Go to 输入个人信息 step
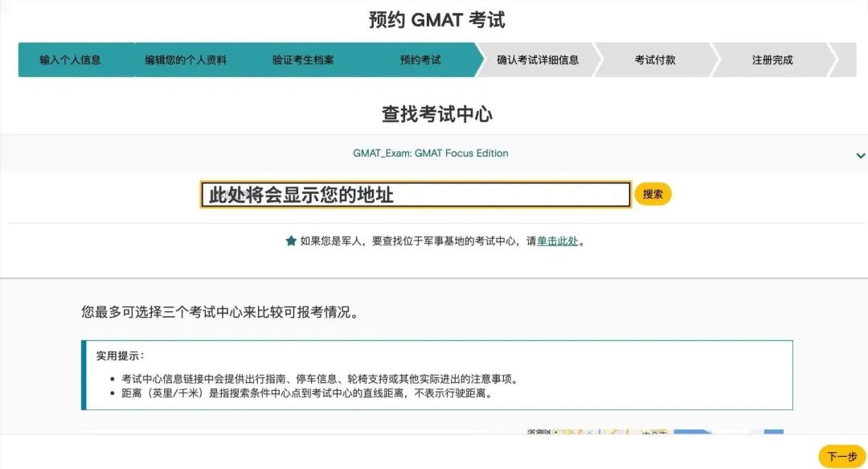 pyautogui.click(x=71, y=60)
